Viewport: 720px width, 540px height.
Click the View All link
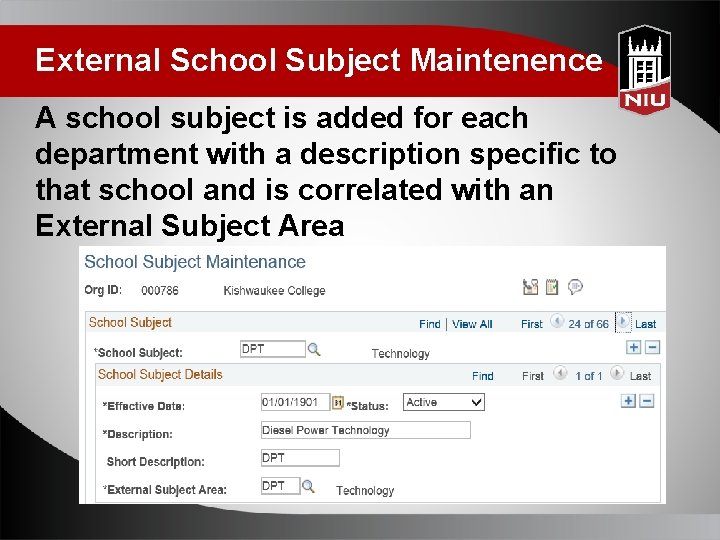472,324
